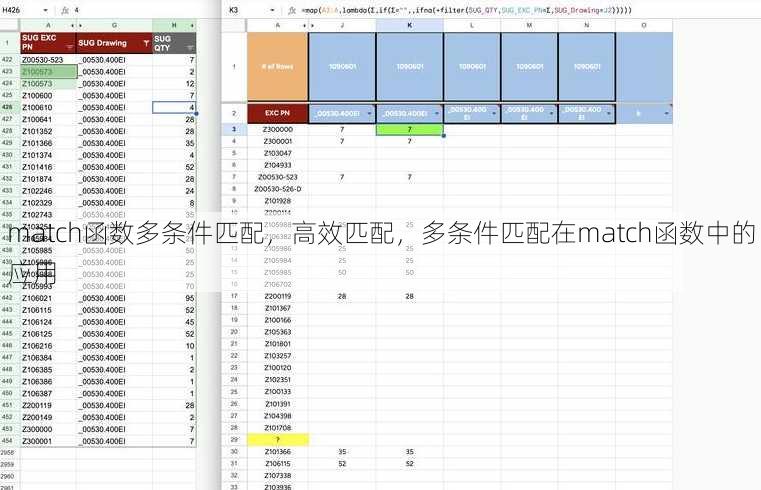The height and width of the screenshot is (490, 761).
Task: Click quantity 95 in SUG QTY column
Action: [x=190, y=298]
